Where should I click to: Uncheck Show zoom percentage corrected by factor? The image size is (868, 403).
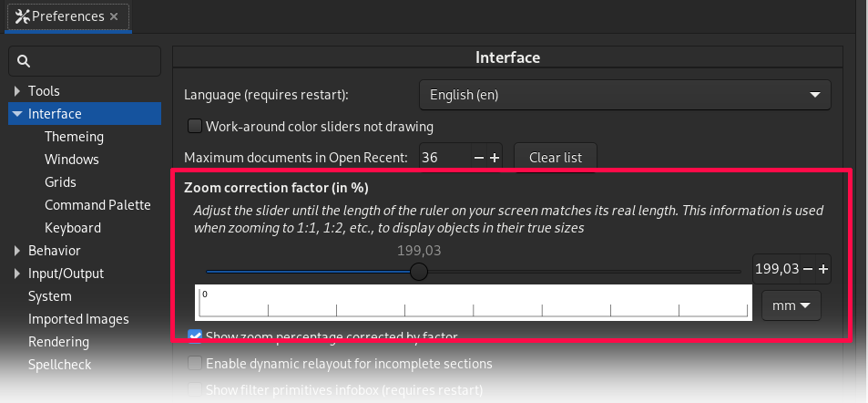tap(195, 336)
